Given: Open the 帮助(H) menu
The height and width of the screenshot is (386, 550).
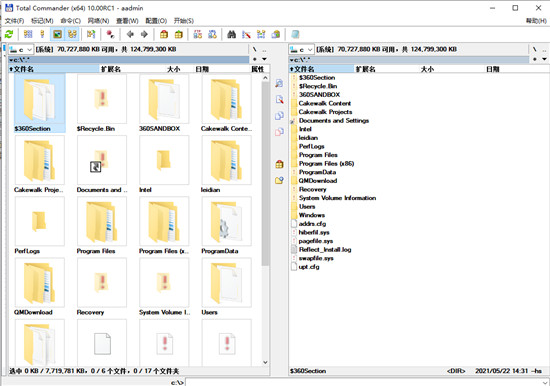Looking at the screenshot, I should coord(536,21).
